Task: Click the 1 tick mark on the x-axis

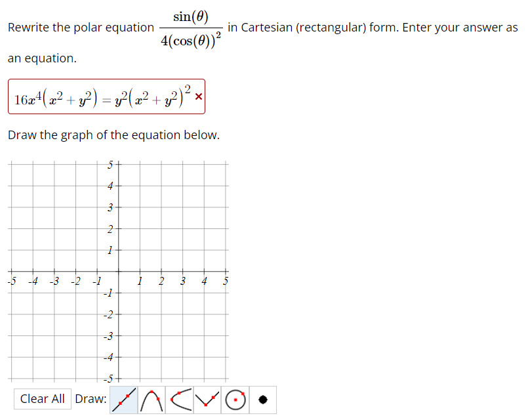Action: [x=138, y=272]
